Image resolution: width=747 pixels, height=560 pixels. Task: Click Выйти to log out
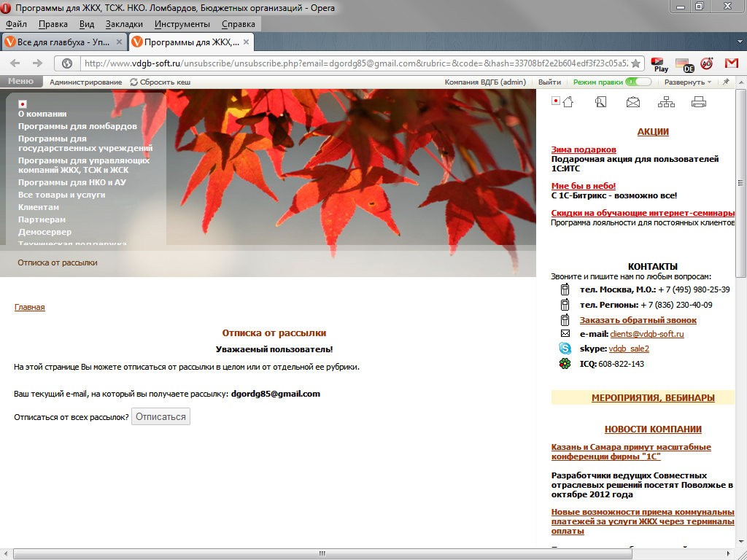point(549,82)
